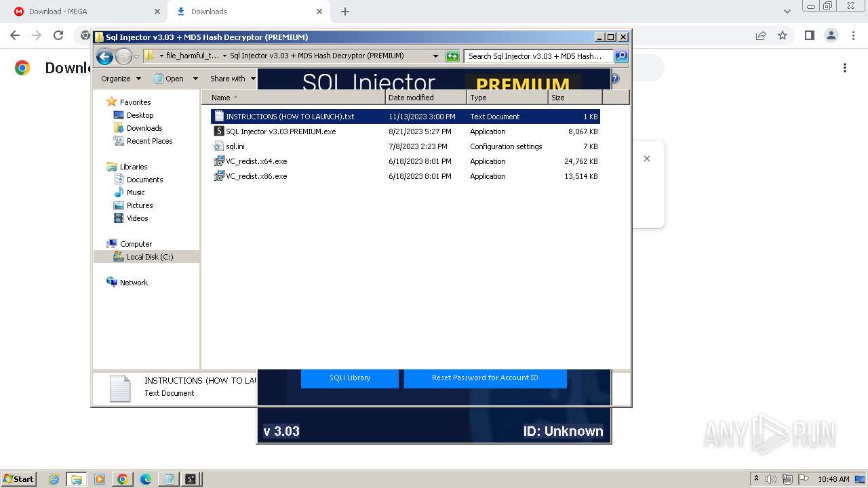
Task: Open a new Chrome tab
Action: click(345, 12)
